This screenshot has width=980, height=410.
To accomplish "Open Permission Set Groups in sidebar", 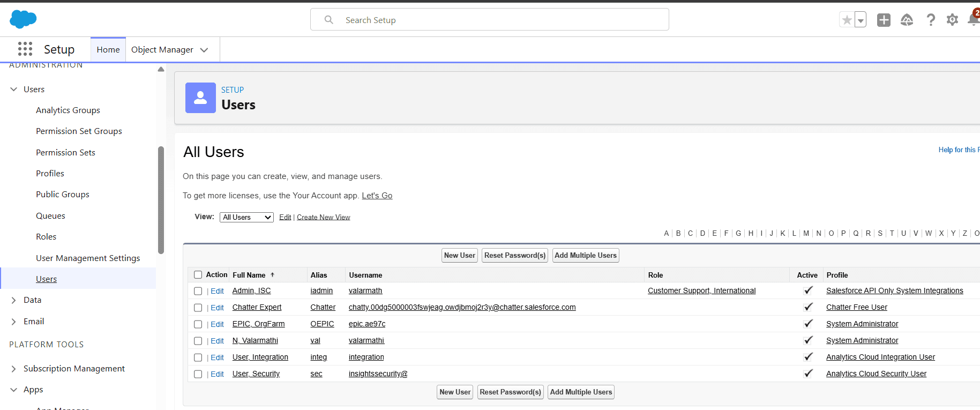I will pyautogui.click(x=79, y=131).
